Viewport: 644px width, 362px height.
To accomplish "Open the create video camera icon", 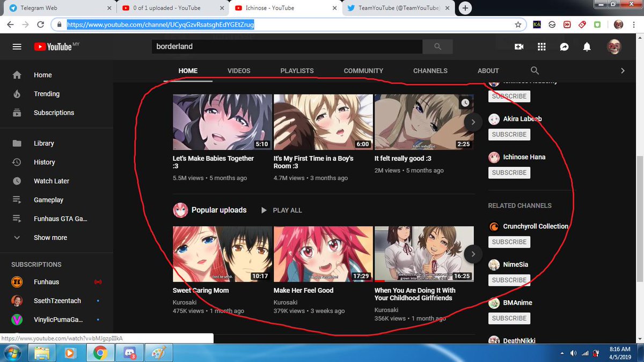I will pos(519,47).
